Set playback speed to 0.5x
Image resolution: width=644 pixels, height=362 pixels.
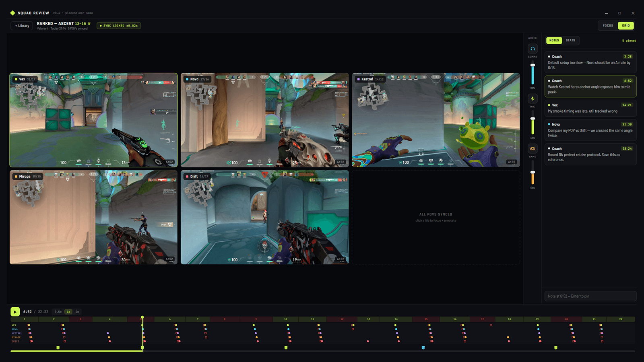[58, 312]
